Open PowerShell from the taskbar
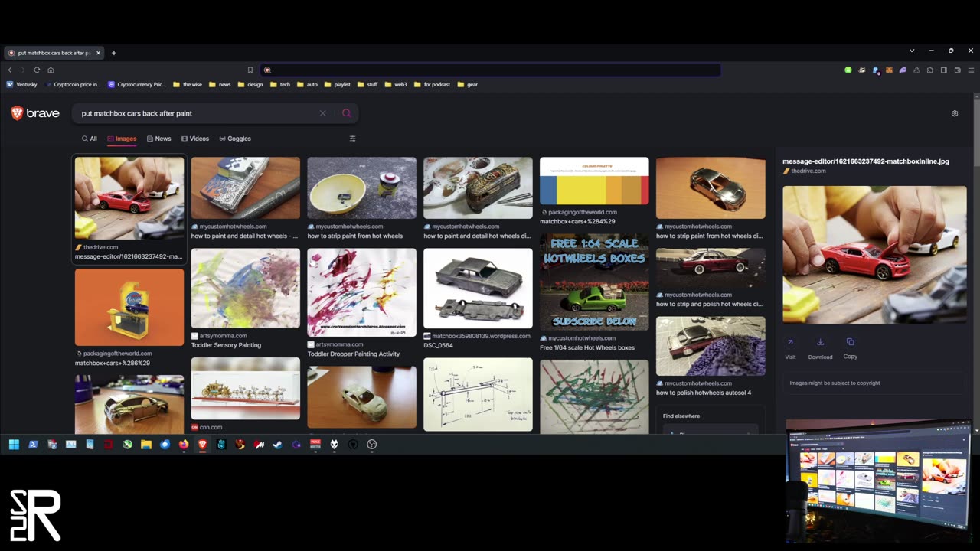 tap(33, 444)
